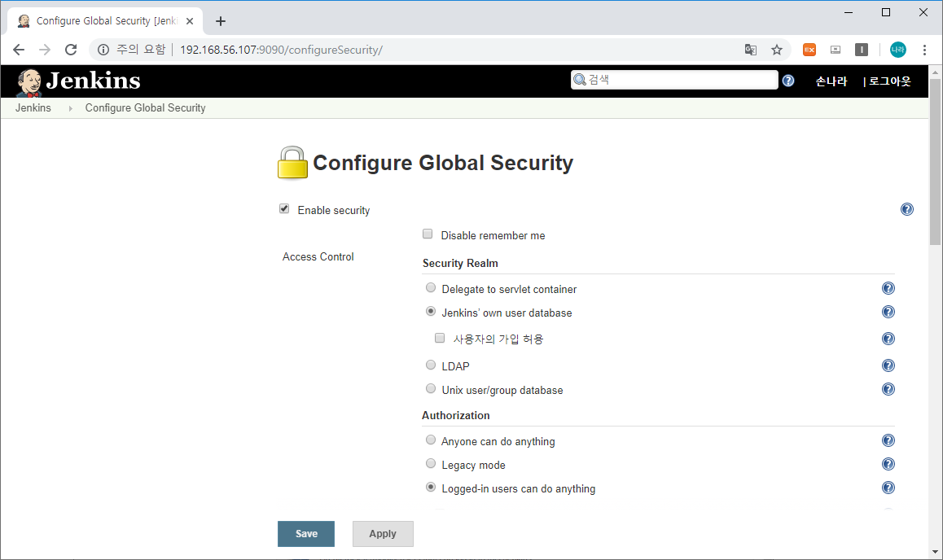Viewport: 943px width, 560px height.
Task: Click the browser forward arrow
Action: coord(45,50)
